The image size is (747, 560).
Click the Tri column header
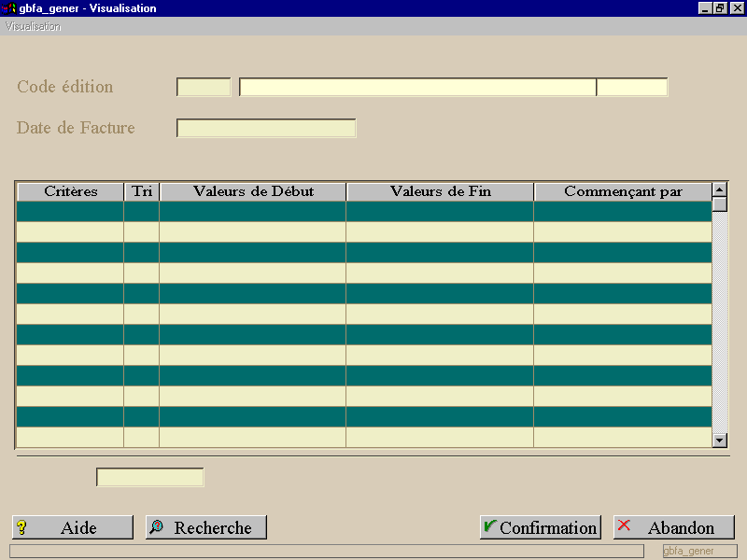click(x=142, y=191)
